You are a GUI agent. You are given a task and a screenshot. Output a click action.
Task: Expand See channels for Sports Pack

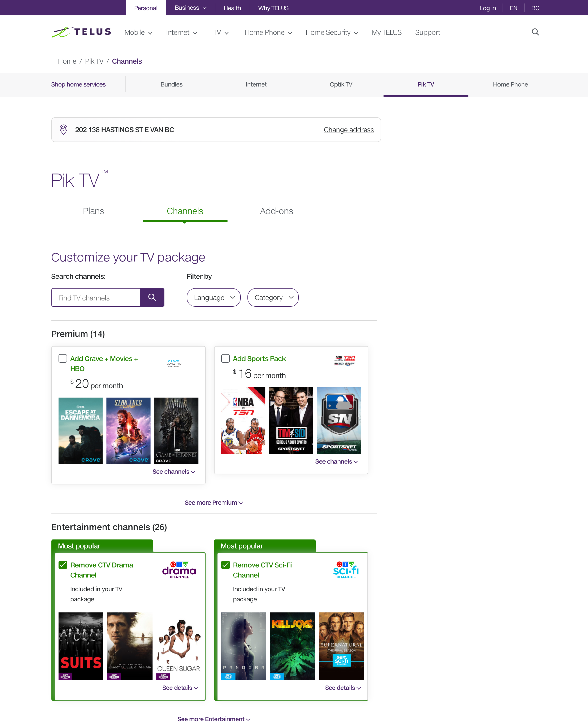coord(337,461)
